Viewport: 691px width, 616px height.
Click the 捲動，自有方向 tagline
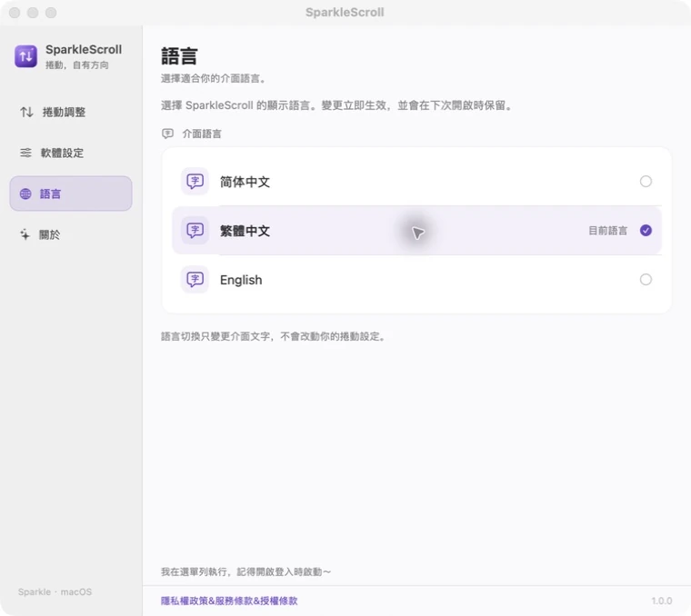[77, 65]
